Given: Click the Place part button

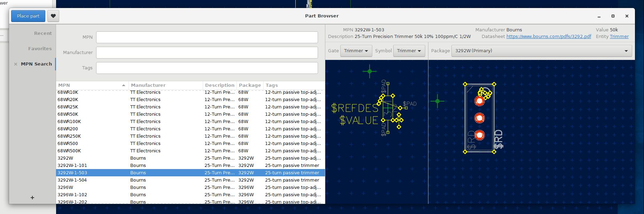Looking at the screenshot, I should [28, 16].
